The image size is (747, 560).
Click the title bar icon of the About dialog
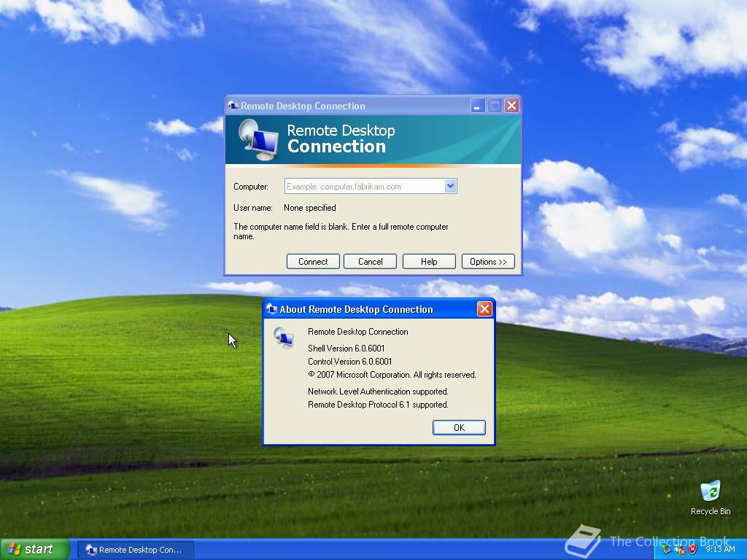pyautogui.click(x=271, y=309)
